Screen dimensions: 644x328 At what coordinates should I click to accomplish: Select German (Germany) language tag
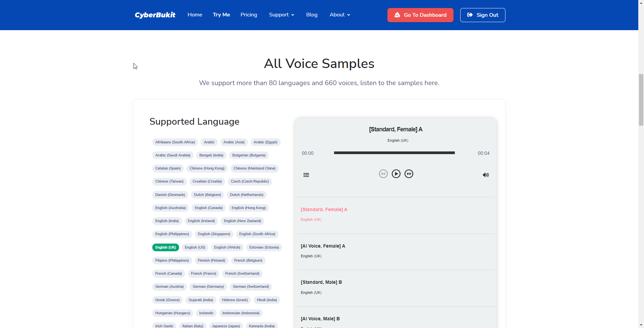pos(208,286)
